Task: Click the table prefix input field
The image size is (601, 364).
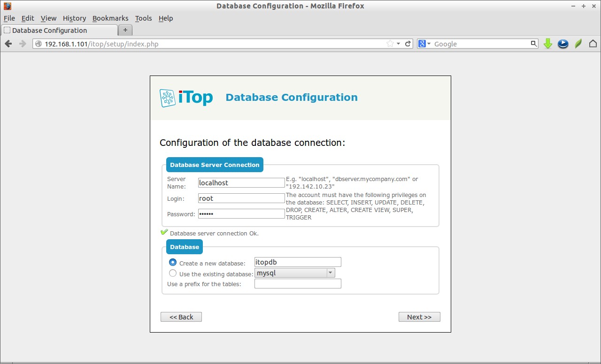Action: (x=298, y=284)
